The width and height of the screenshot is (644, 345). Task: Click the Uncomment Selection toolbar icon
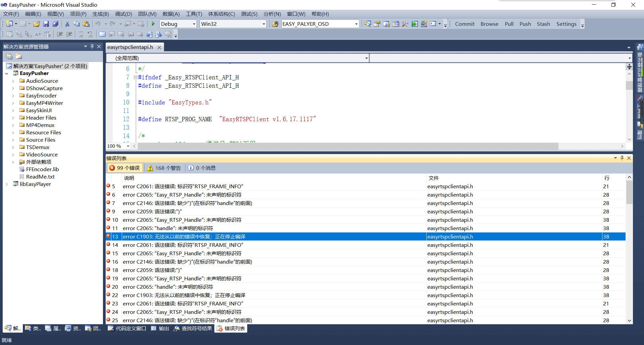coord(90,34)
